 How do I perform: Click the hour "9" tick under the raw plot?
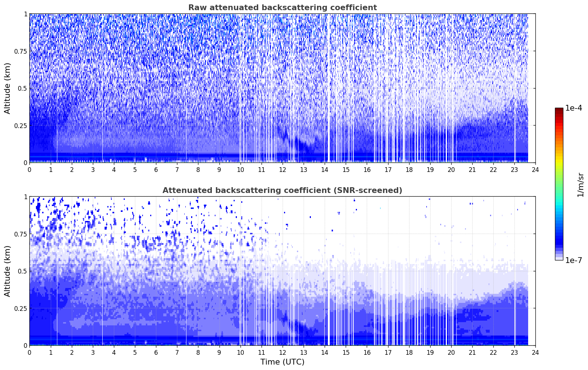point(219,169)
